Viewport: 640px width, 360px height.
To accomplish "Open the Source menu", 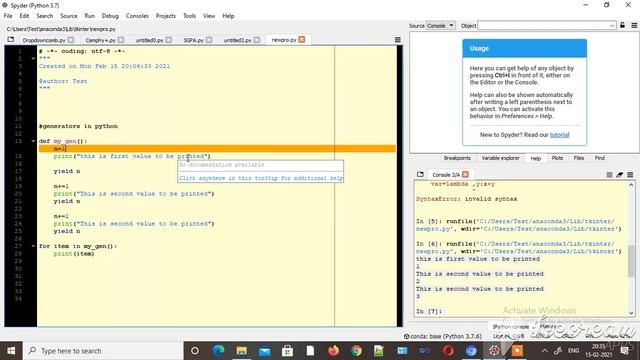I will (x=69, y=16).
